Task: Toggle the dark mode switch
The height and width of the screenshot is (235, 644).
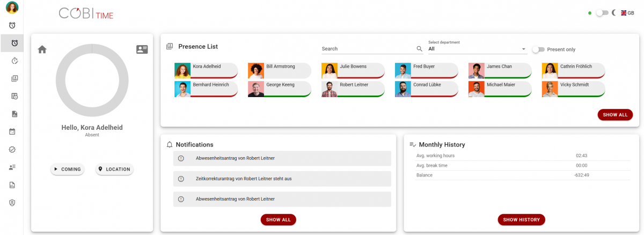Action: click(602, 13)
